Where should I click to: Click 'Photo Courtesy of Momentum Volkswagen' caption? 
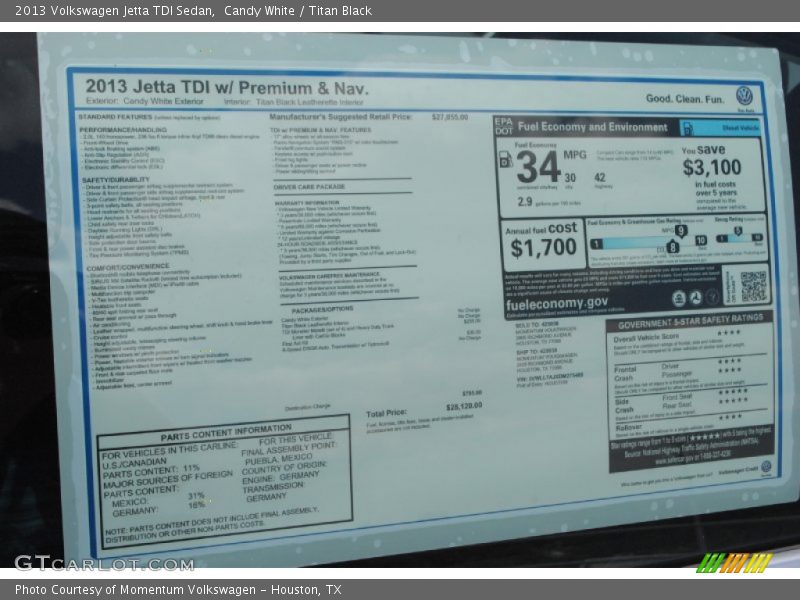coord(135,590)
